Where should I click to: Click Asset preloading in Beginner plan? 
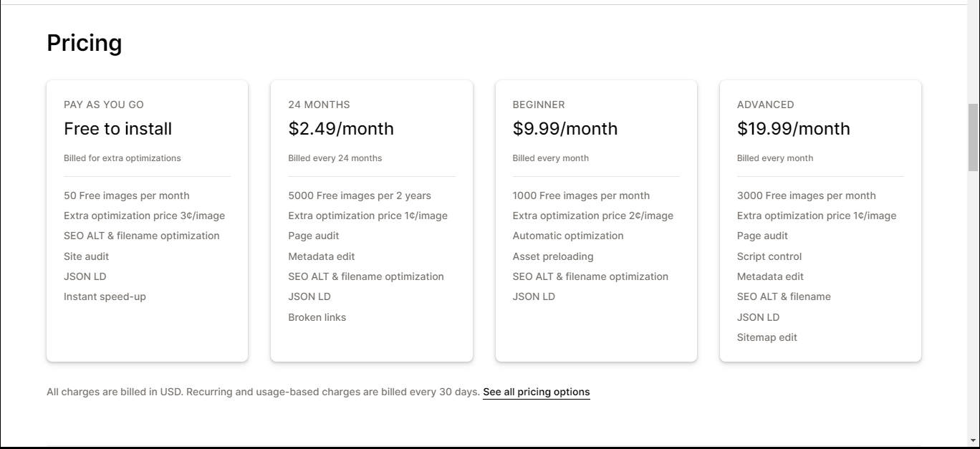pos(553,256)
